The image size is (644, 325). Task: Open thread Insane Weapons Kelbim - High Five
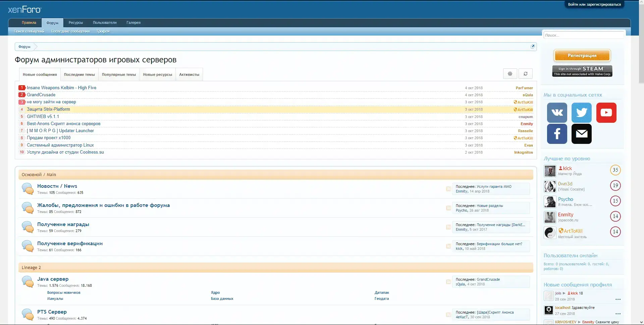click(x=61, y=88)
